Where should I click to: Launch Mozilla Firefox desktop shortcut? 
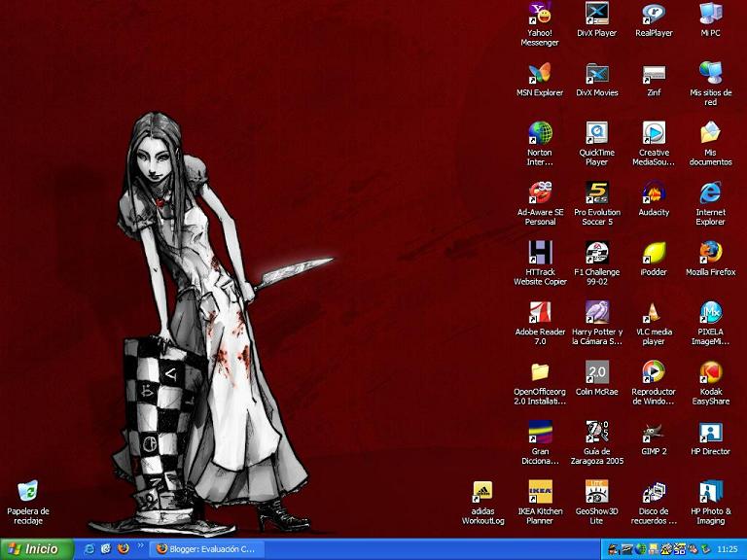point(710,253)
